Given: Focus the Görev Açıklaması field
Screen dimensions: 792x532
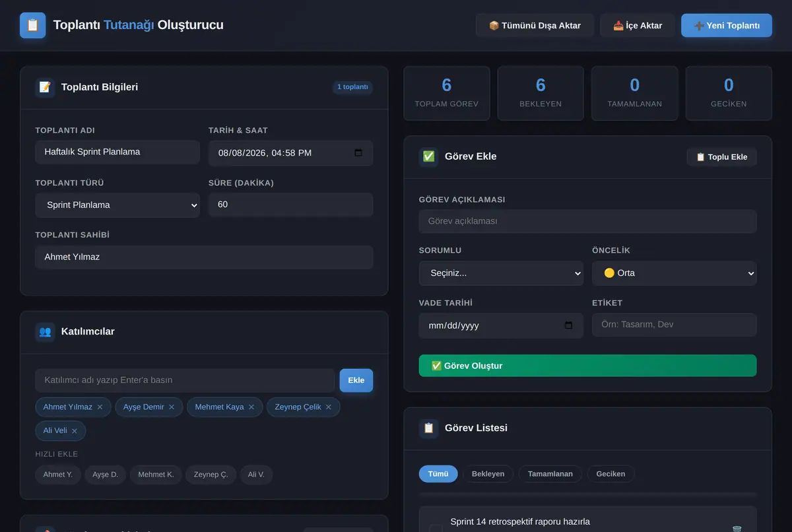Looking at the screenshot, I should 588,221.
